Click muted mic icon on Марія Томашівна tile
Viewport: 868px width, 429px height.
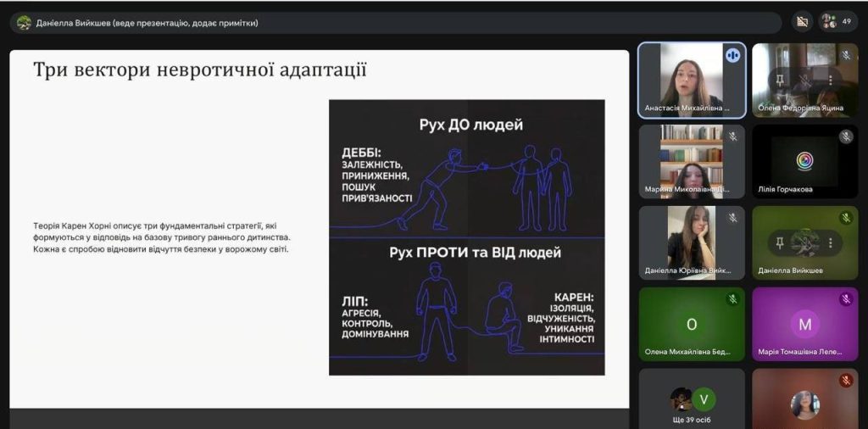[x=845, y=299]
